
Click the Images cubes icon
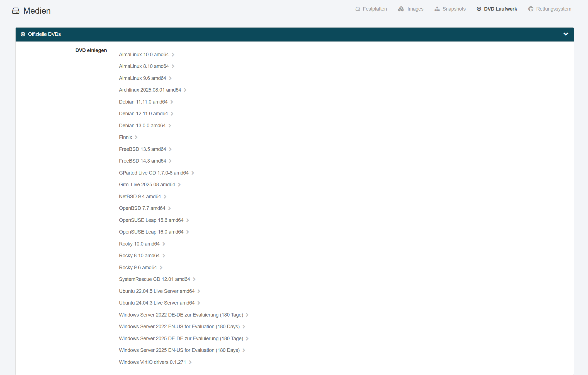401,9
